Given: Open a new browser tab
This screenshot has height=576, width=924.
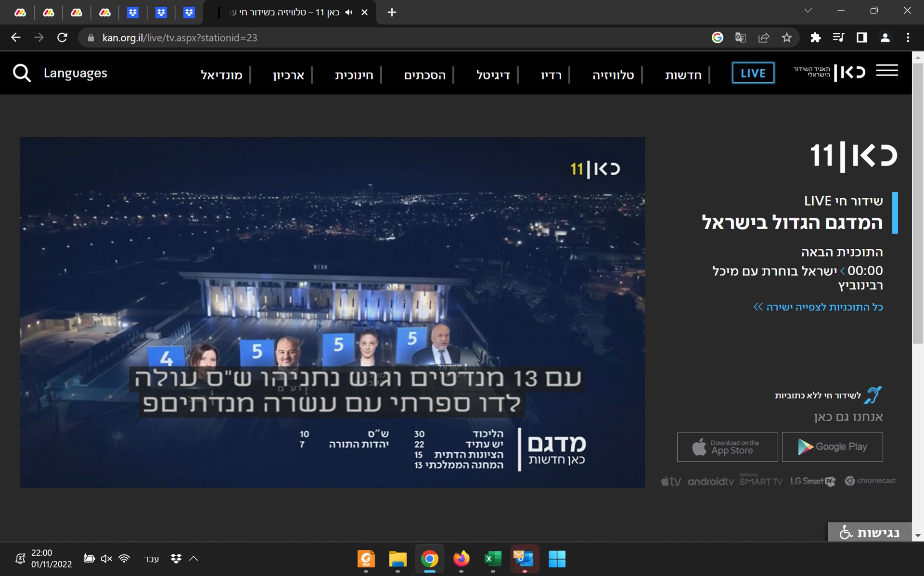Looking at the screenshot, I should (392, 12).
